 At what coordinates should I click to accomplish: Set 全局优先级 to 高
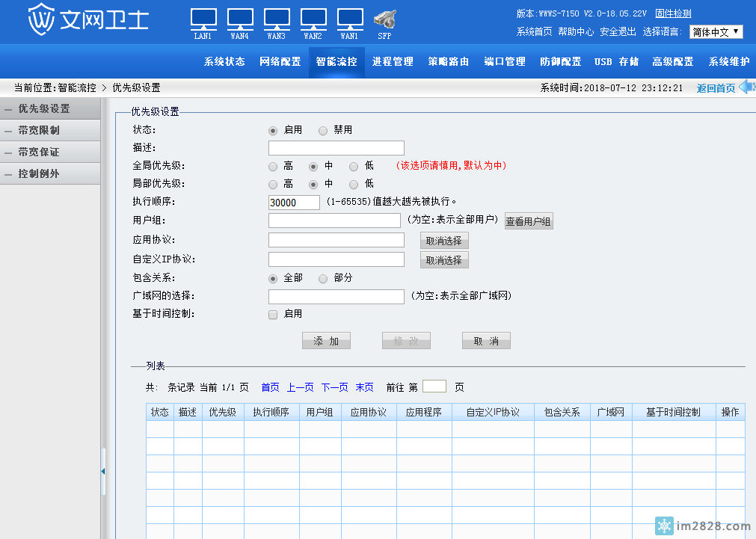[x=273, y=166]
